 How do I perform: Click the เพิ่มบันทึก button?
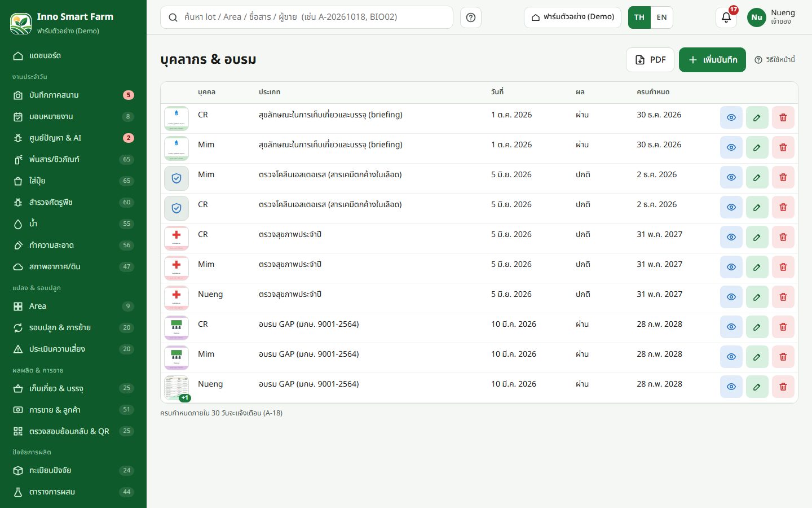click(x=712, y=60)
